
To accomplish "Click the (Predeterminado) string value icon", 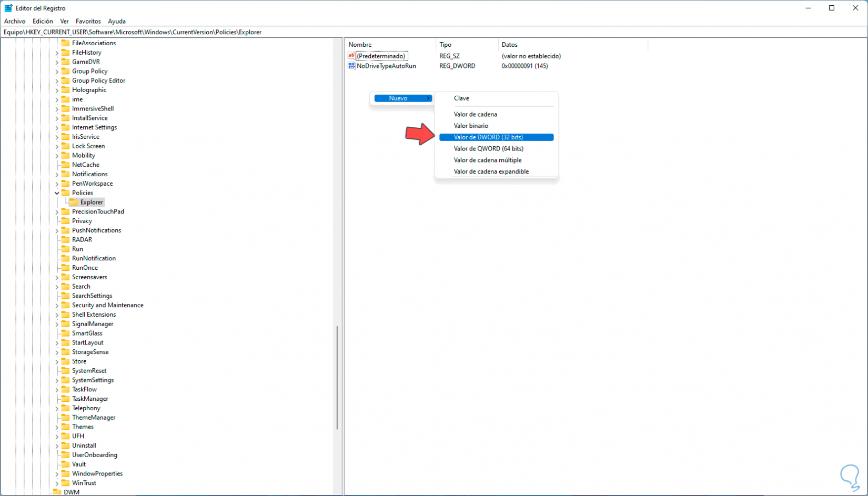I will (x=351, y=56).
